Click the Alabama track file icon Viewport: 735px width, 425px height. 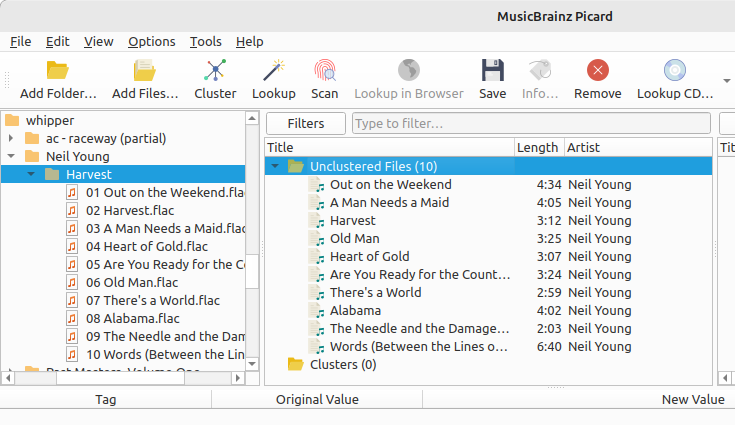[316, 311]
